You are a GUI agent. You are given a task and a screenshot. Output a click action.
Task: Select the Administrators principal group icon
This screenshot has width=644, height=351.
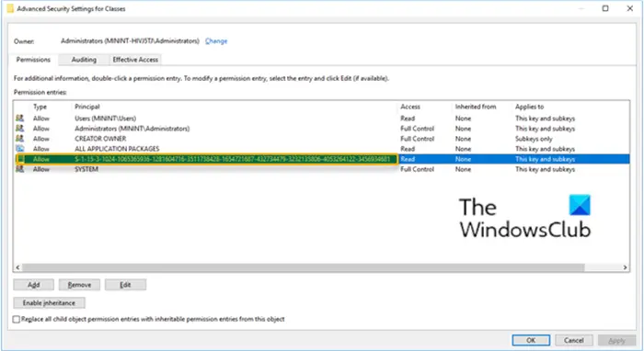point(19,129)
